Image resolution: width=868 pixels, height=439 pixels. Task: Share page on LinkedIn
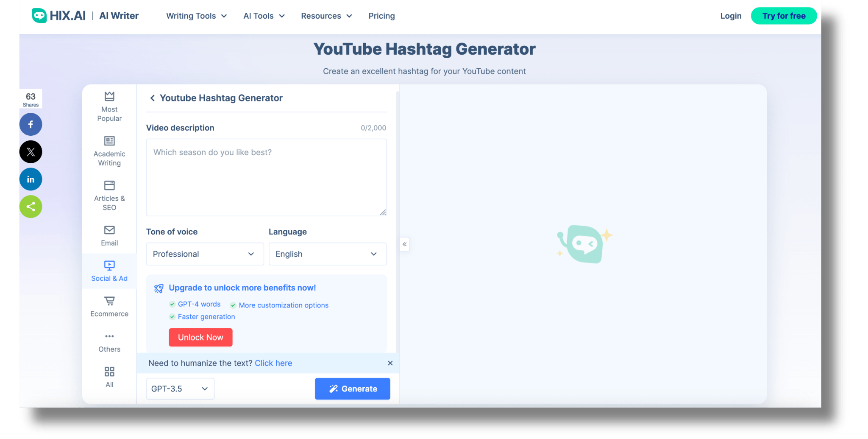tap(31, 179)
